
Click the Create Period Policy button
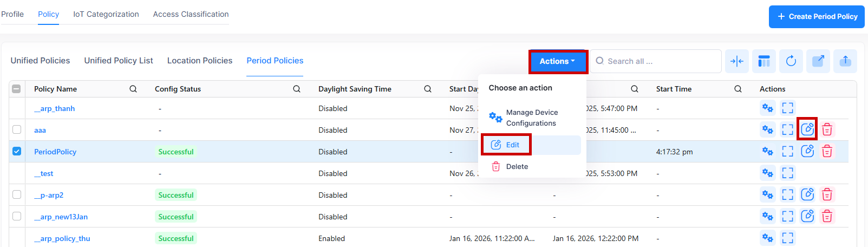[817, 17]
